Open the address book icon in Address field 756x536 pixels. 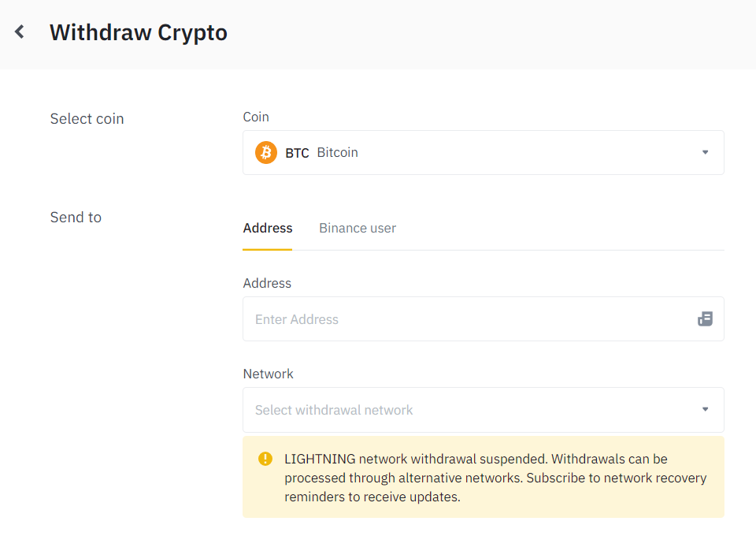[705, 319]
